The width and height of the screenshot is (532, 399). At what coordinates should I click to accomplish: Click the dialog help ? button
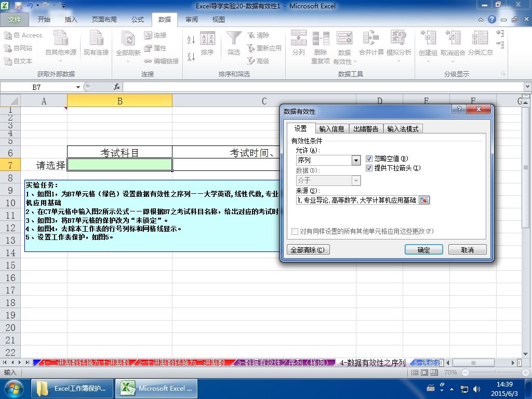tap(459, 109)
